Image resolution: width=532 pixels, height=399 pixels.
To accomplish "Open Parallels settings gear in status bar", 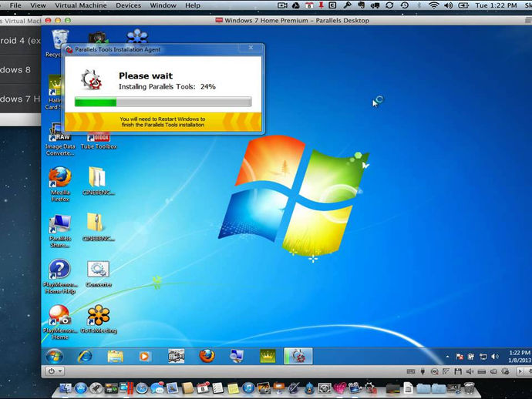I will pyautogui.click(x=505, y=371).
